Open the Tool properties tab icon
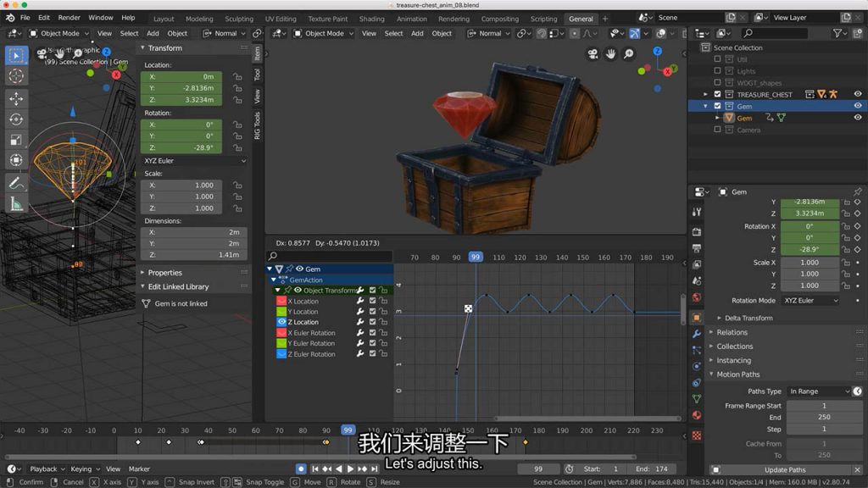Image resolution: width=868 pixels, height=488 pixels. coord(697,212)
